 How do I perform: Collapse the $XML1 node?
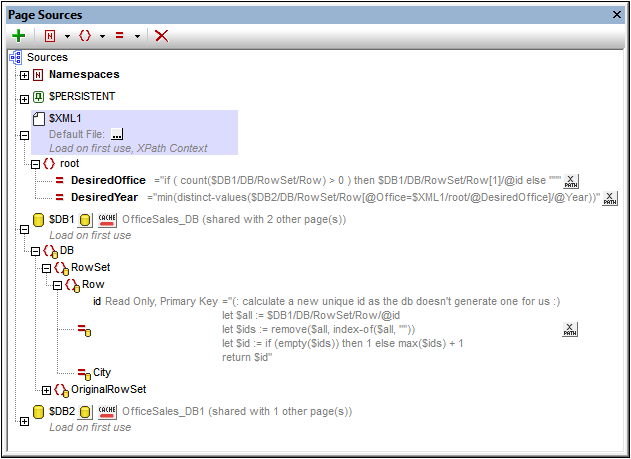click(x=25, y=136)
